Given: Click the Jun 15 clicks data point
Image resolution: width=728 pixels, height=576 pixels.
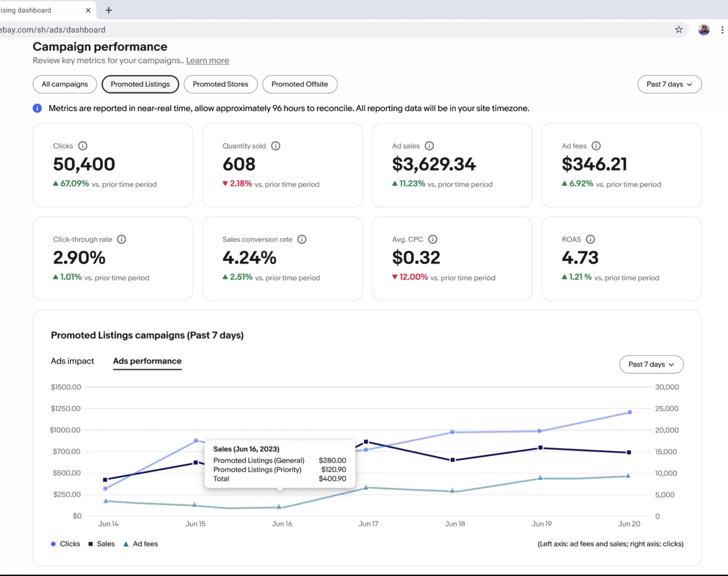Looking at the screenshot, I should pyautogui.click(x=196, y=440).
